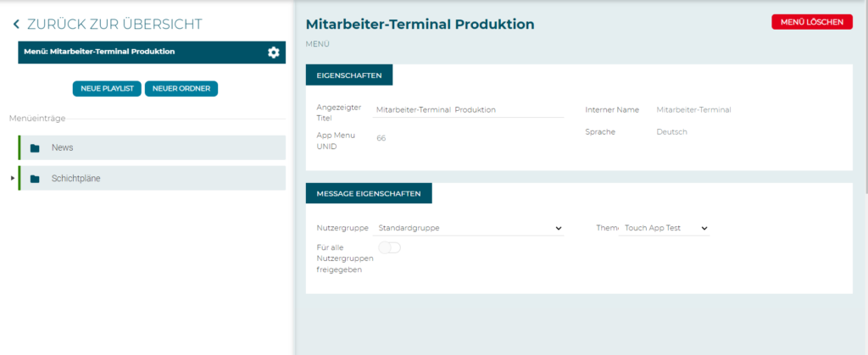Image resolution: width=868 pixels, height=355 pixels.
Task: Select the Schichtpläne menu entry
Action: tap(153, 178)
